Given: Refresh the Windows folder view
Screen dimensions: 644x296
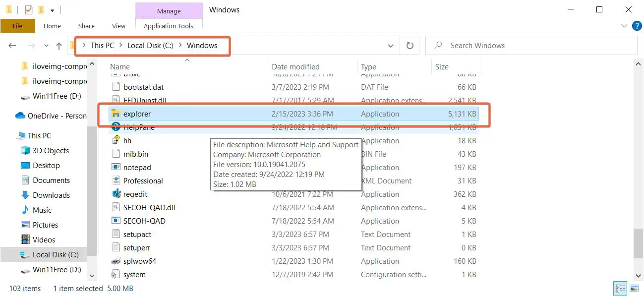Looking at the screenshot, I should pos(410,46).
